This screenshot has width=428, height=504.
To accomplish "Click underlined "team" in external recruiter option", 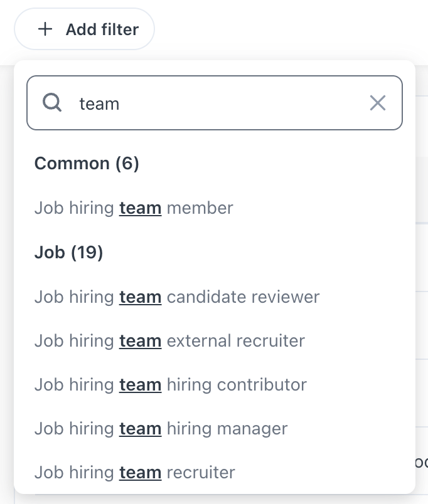I will 141,340.
